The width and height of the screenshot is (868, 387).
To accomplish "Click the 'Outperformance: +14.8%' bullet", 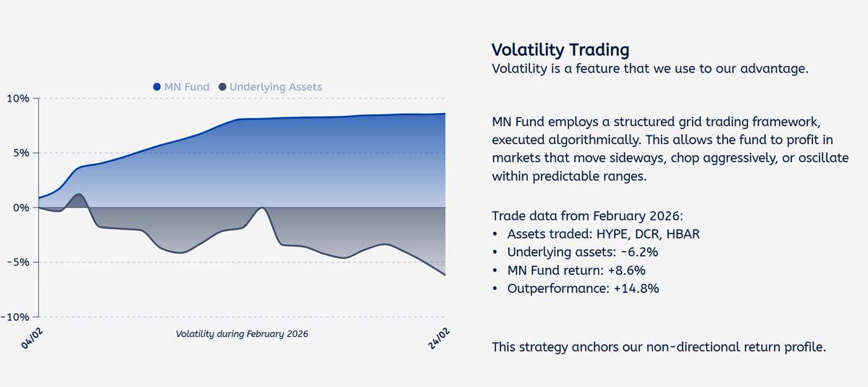I will (583, 288).
